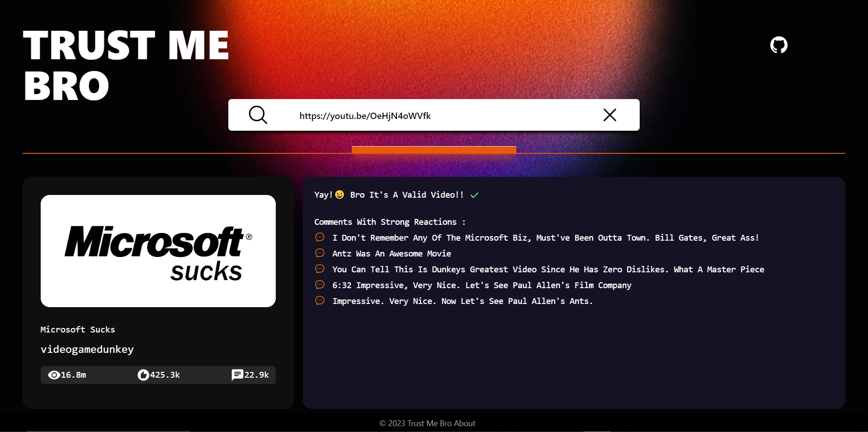
Task: Click the orange progress bar indicator
Action: [434, 150]
